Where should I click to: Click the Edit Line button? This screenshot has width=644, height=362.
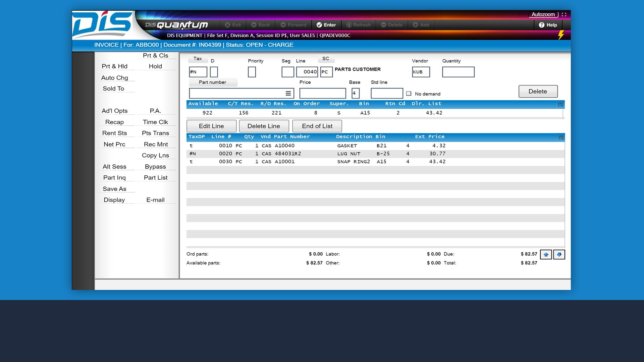[211, 126]
